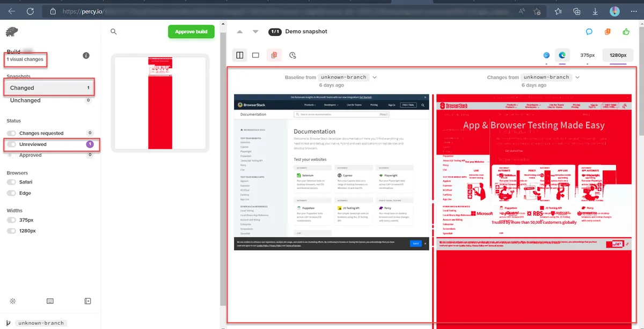Click the Approve build button
This screenshot has width=644, height=329.
point(191,32)
